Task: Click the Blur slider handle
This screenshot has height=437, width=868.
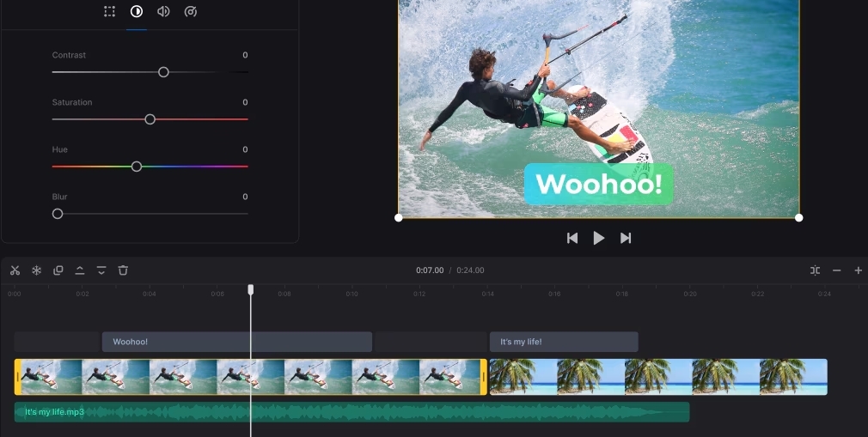Action: (58, 214)
